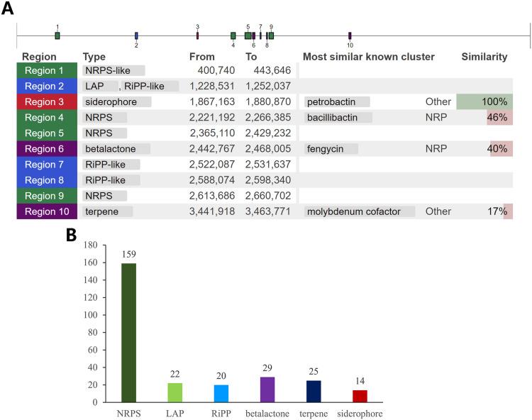Click the To value 3,463,771
The image size is (532, 420).
pos(268,211)
